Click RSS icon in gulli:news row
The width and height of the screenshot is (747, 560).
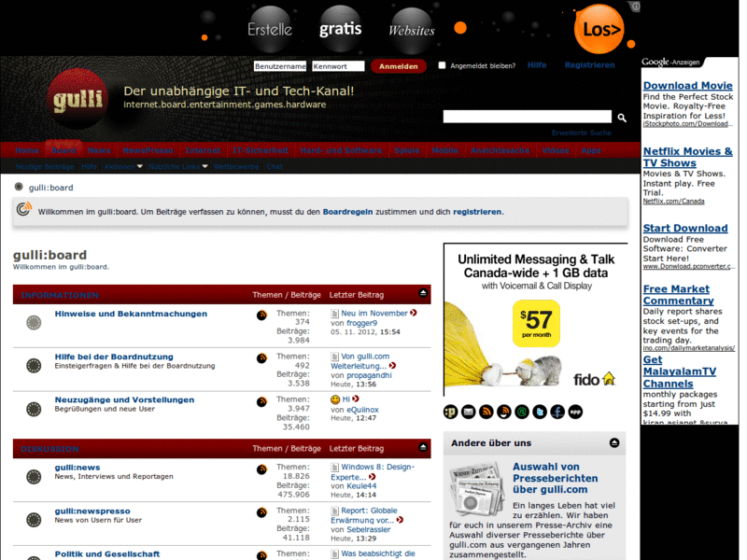point(261,469)
